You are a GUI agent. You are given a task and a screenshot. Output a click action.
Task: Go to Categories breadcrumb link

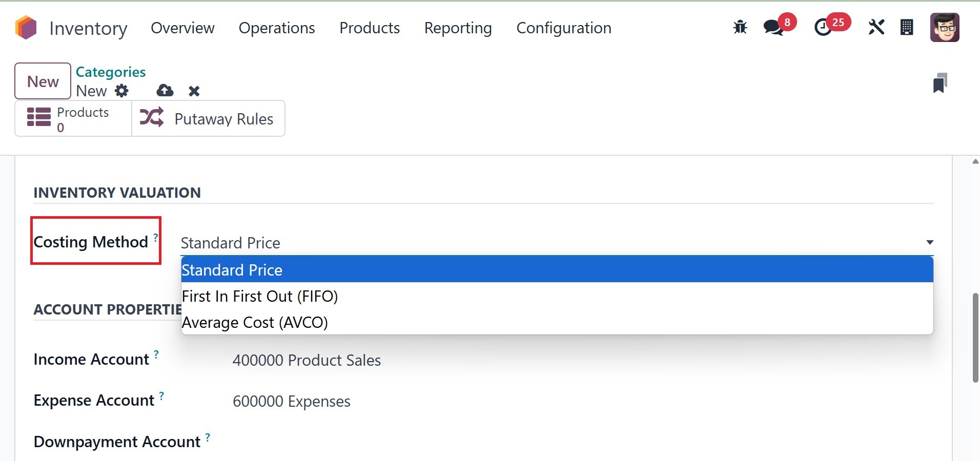[x=111, y=72]
